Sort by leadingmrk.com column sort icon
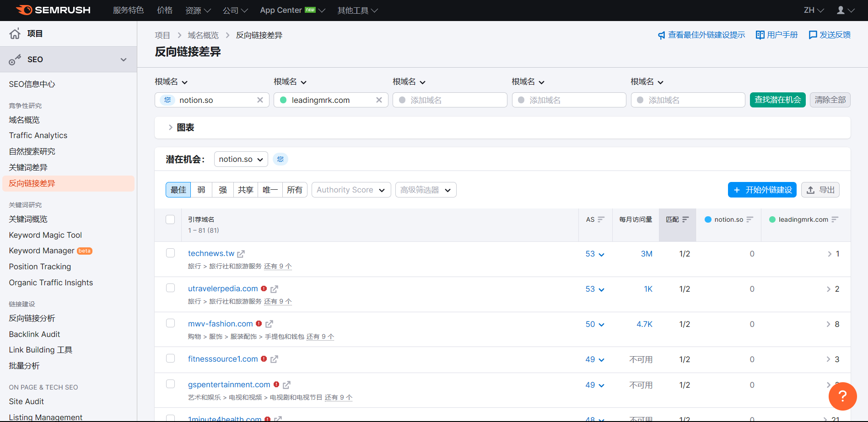Screen dimensions: 868x422 pyautogui.click(x=835, y=219)
